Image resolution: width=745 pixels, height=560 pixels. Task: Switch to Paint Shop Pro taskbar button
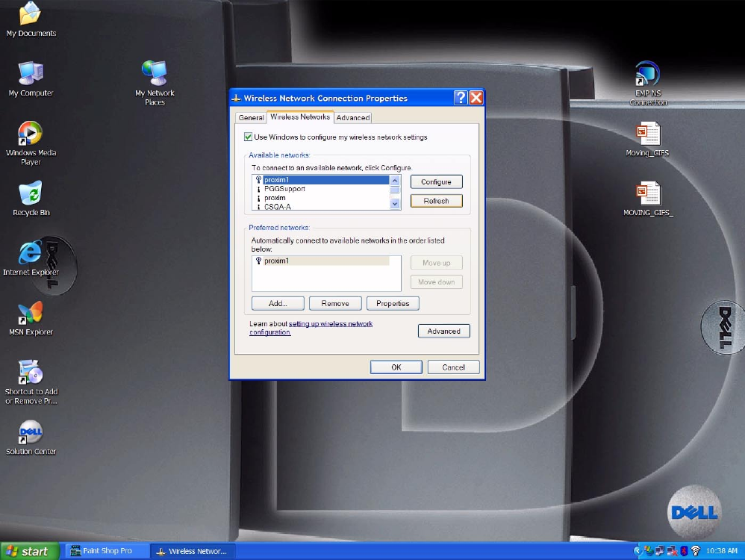tap(107, 551)
